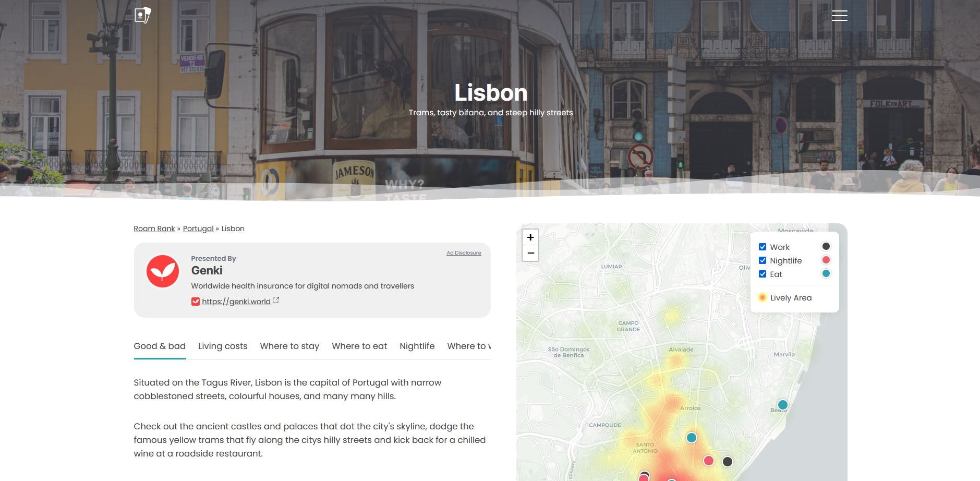Click the Lively Area heat legend icon

pos(763,297)
